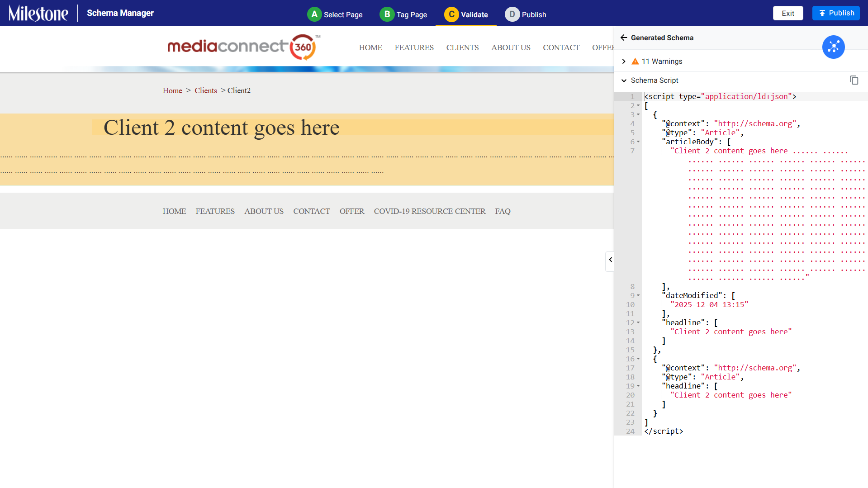The height and width of the screenshot is (488, 868).
Task: Fold dateModified array at line 9
Action: pos(638,296)
